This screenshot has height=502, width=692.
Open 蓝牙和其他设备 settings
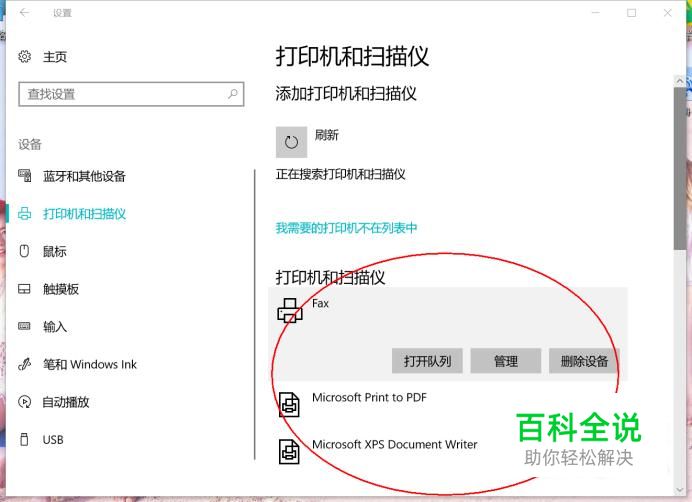tap(84, 176)
